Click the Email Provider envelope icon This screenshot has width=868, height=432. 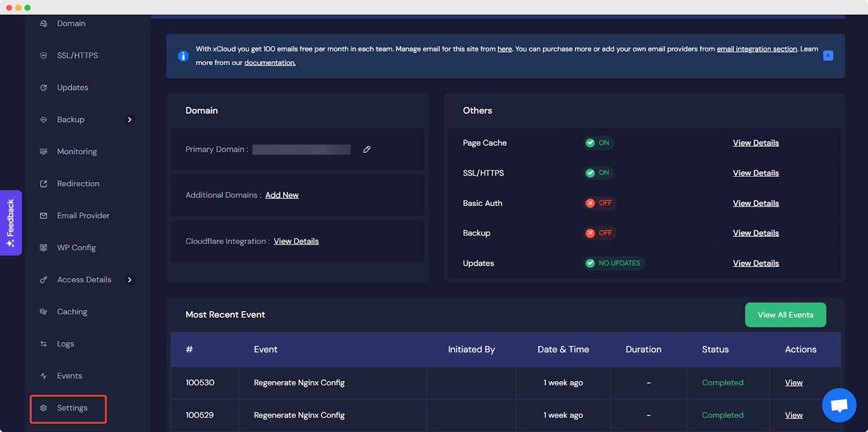tap(43, 216)
